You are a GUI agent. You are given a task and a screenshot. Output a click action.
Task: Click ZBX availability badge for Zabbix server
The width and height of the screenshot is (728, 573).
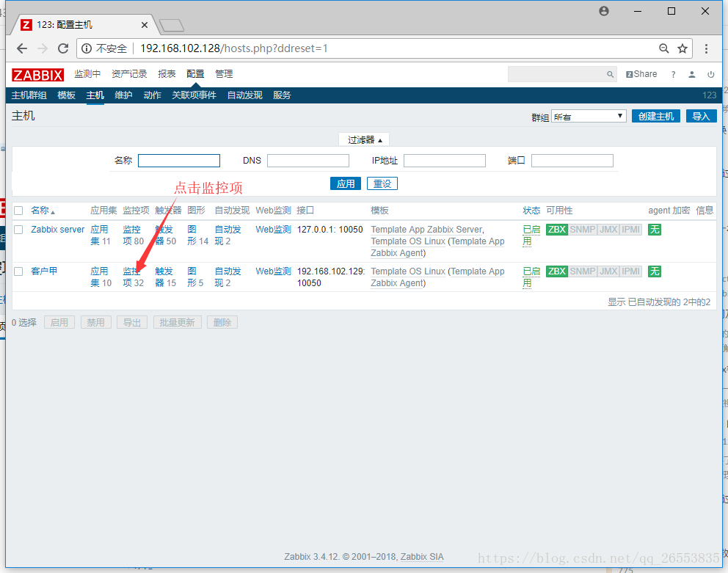557,230
